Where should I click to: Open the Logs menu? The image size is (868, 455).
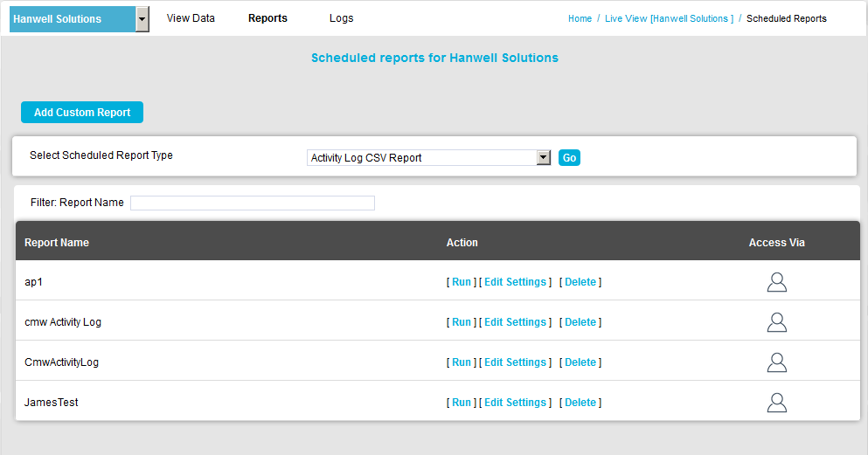tap(341, 18)
